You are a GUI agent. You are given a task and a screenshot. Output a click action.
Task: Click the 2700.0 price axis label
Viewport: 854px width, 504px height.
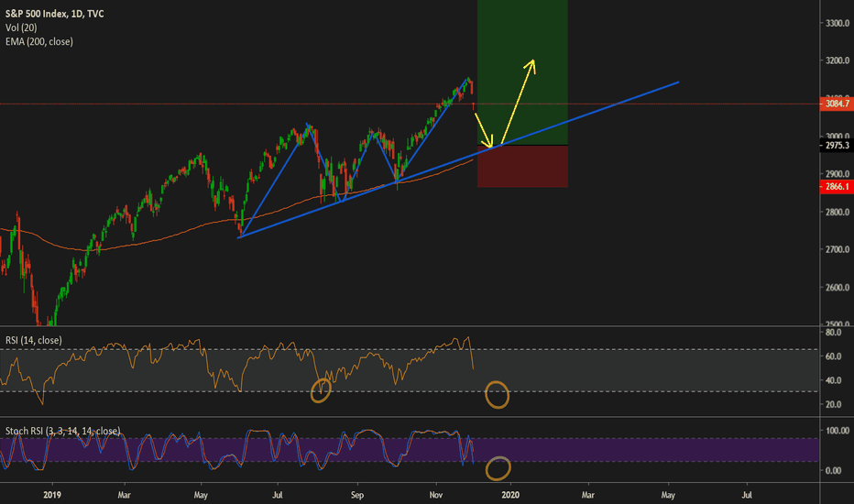click(838, 249)
